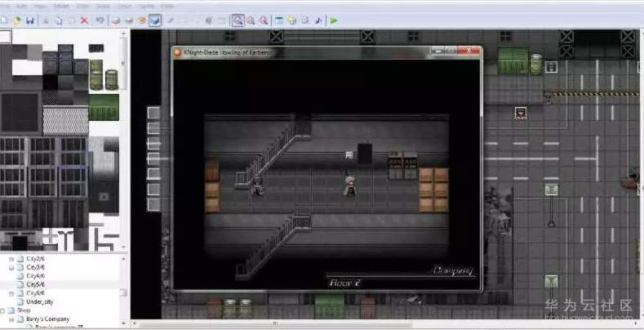The height and width of the screenshot is (330, 644).
Task: Pick the metal mesh fence tile
Action: [66, 121]
